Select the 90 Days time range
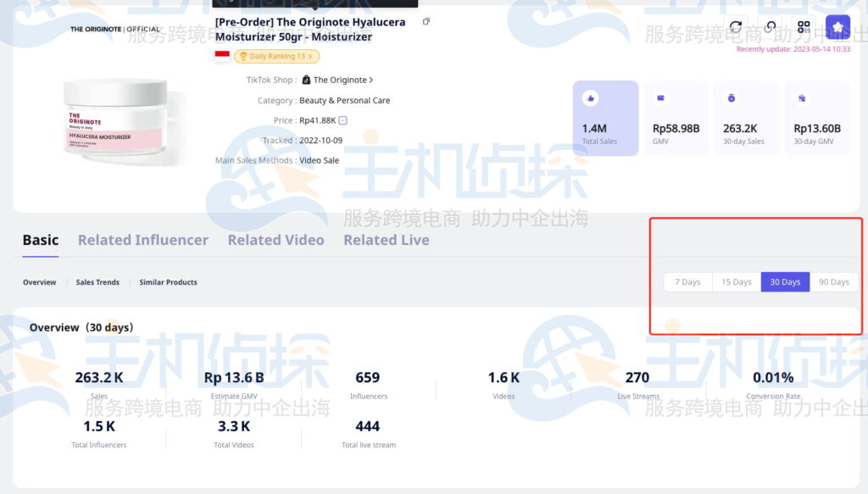Image resolution: width=868 pixels, height=494 pixels. coord(833,281)
